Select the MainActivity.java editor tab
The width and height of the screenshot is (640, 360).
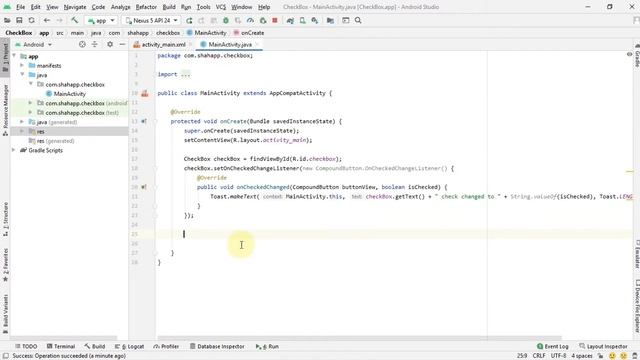point(230,44)
